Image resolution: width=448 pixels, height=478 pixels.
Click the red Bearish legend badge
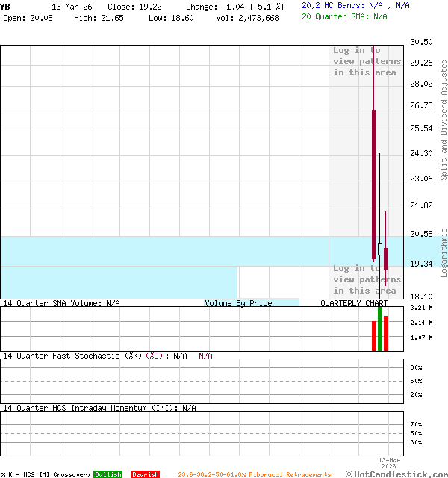point(145,474)
